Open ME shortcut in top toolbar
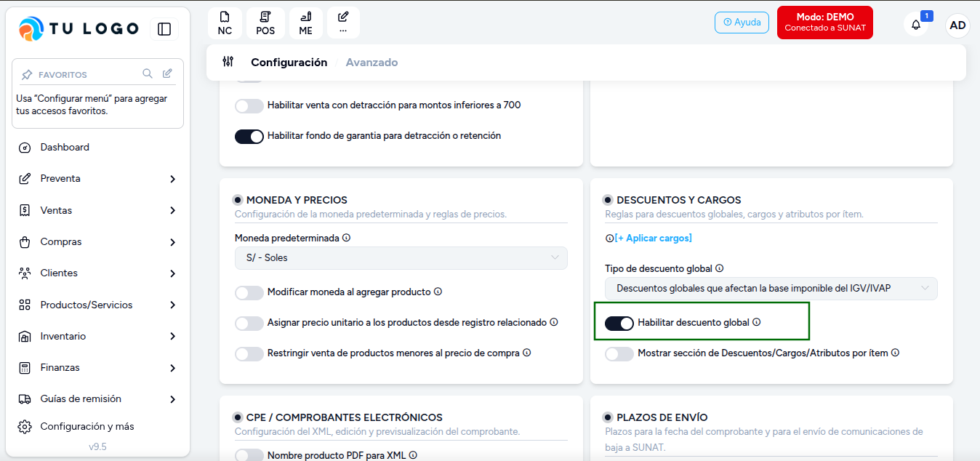This screenshot has width=980, height=461. (305, 23)
